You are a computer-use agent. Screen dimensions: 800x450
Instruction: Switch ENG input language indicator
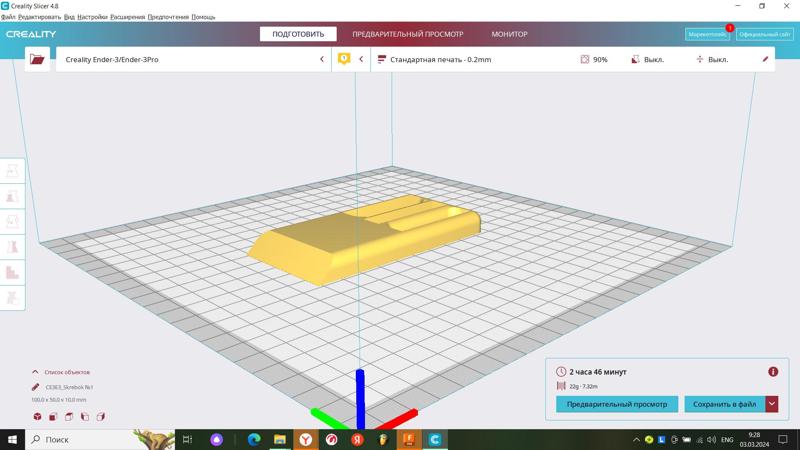click(727, 440)
